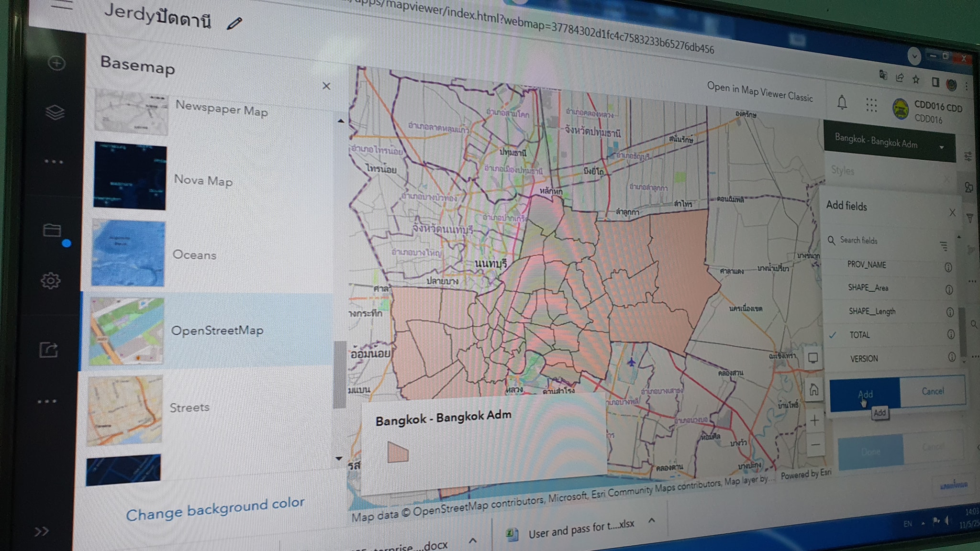Image resolution: width=980 pixels, height=551 pixels.
Task: Click Change background color link
Action: point(215,509)
